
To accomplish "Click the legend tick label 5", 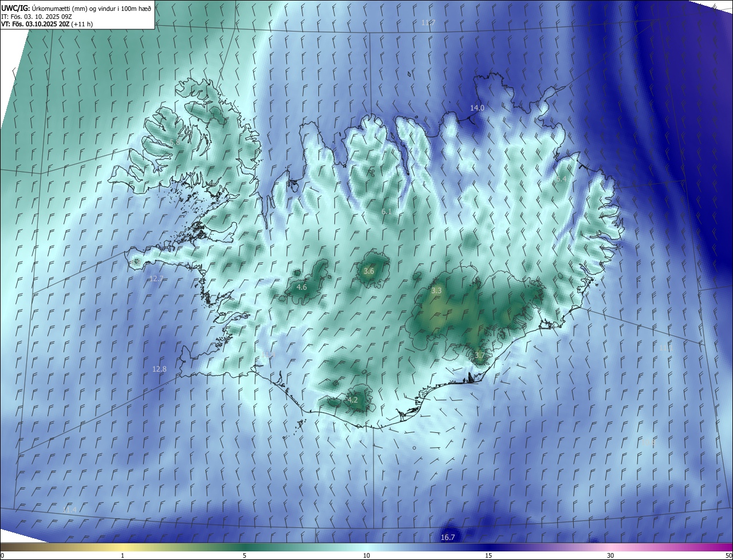I will coord(245,555).
